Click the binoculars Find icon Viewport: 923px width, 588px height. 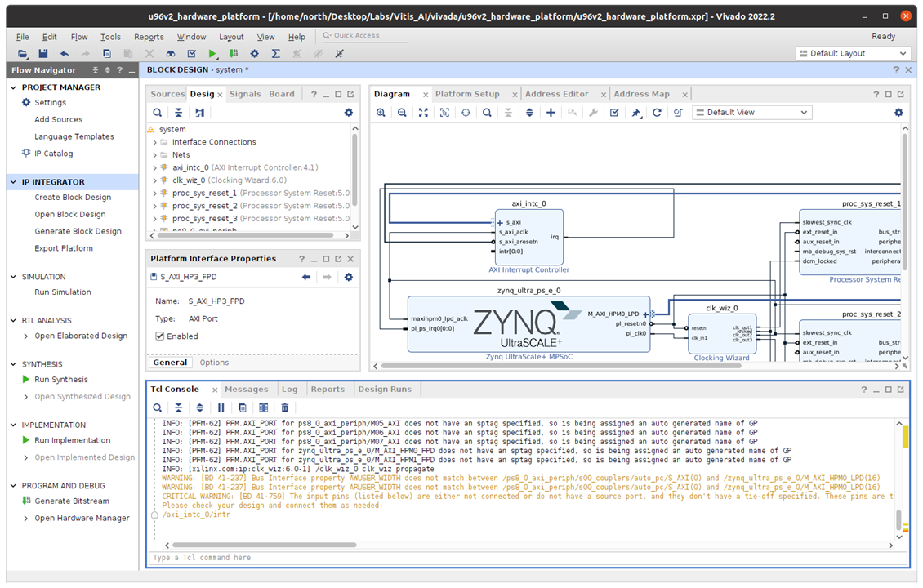tap(170, 54)
